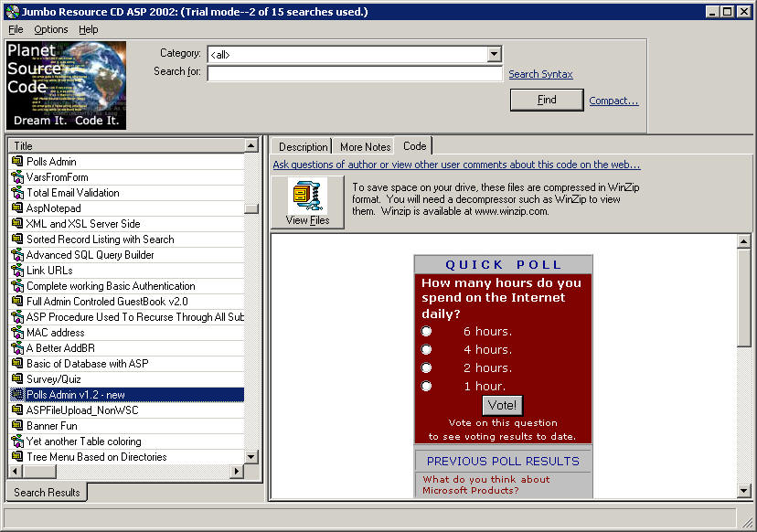Click the ASPFileUpload_NonWSC icon

(17, 410)
